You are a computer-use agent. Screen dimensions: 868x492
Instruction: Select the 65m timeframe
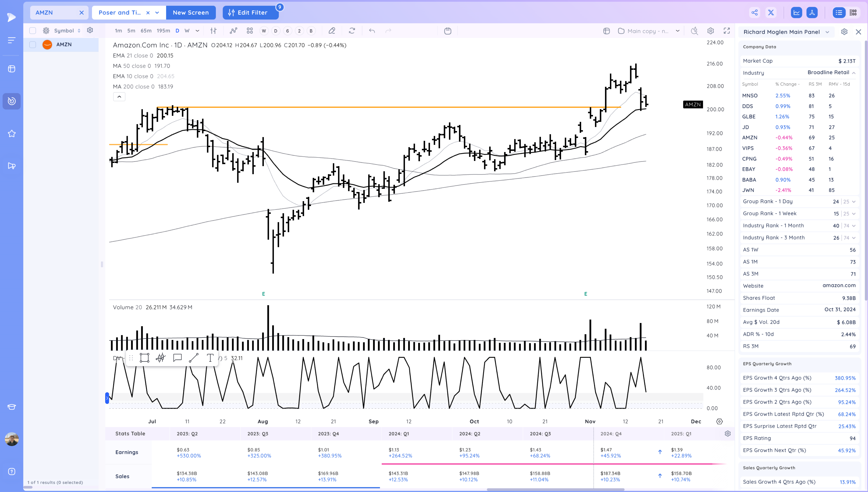pos(146,31)
